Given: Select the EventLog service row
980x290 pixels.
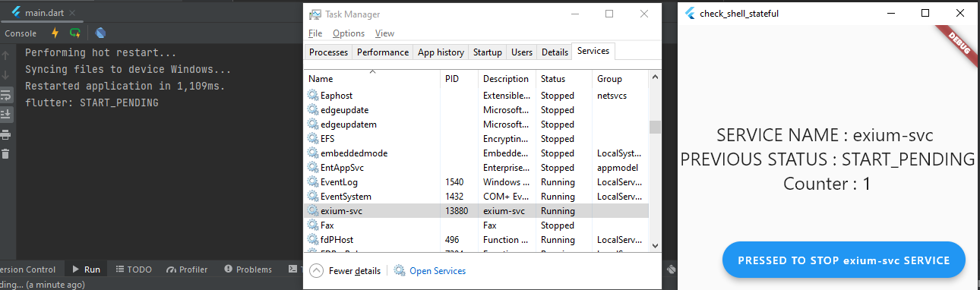Looking at the screenshot, I should click(x=477, y=182).
